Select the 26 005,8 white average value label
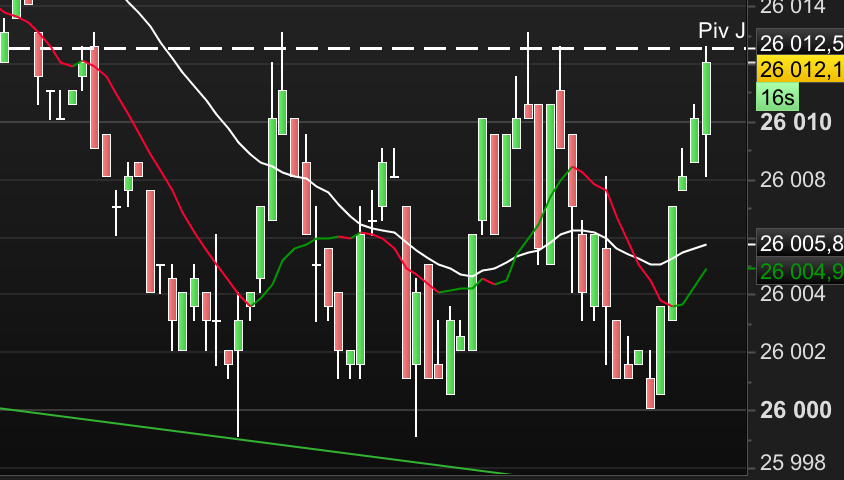Screen dimensions: 844x480 pos(800,244)
